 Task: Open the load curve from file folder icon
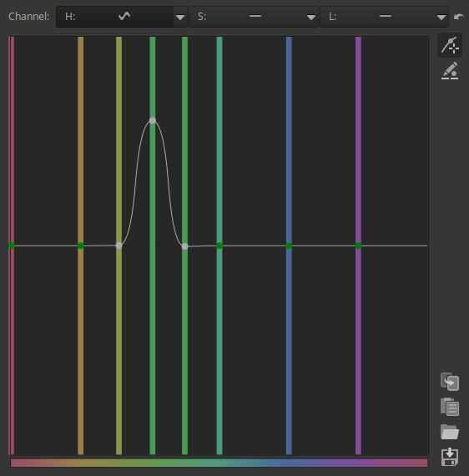[x=450, y=432]
